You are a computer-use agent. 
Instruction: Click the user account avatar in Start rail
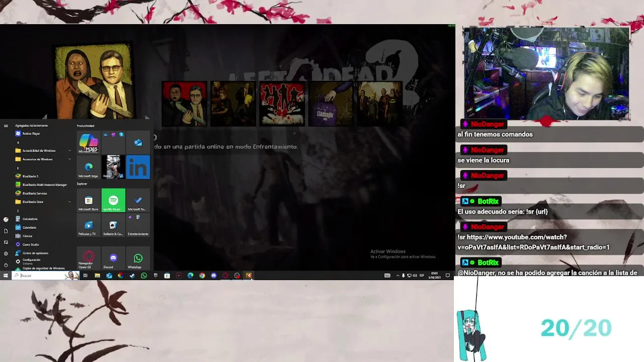[x=6, y=219]
